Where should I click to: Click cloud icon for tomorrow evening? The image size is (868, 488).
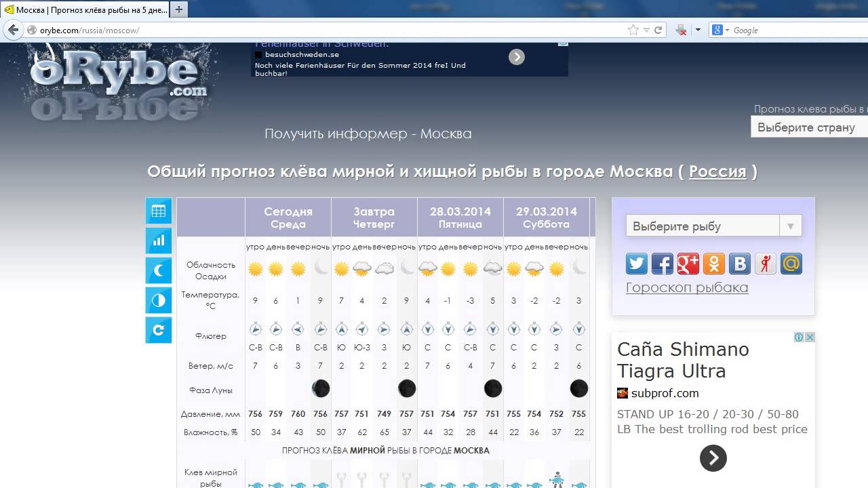click(x=384, y=269)
